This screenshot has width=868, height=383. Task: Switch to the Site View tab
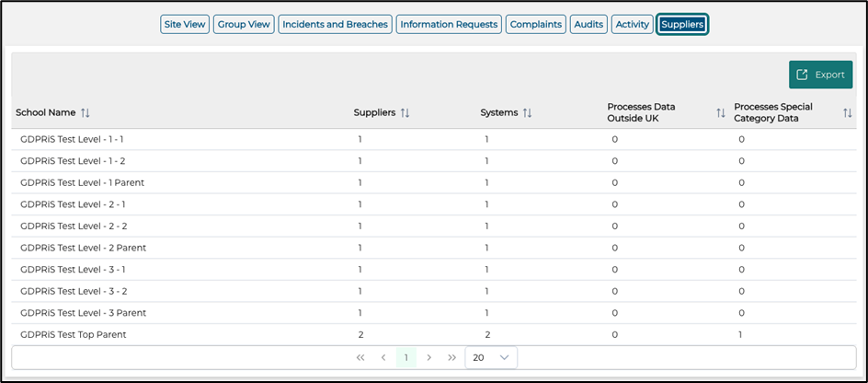(x=184, y=25)
